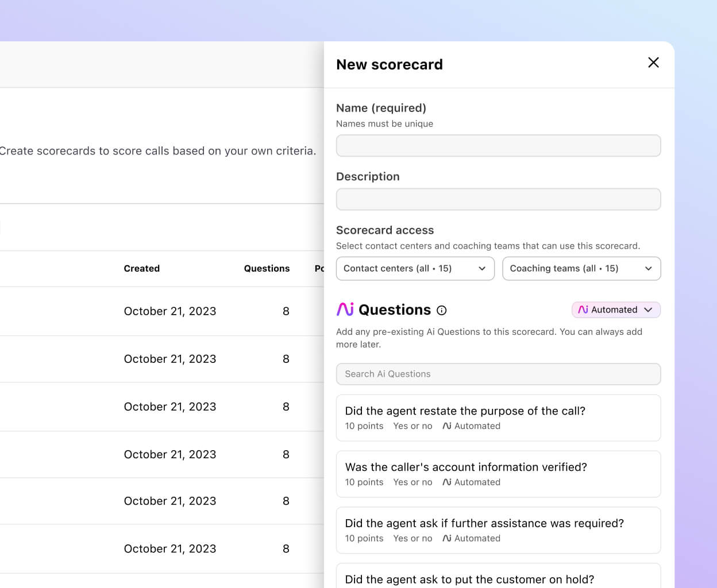Screen dimensions: 717x588
Task: Select the account information verified question card
Action: pos(498,474)
